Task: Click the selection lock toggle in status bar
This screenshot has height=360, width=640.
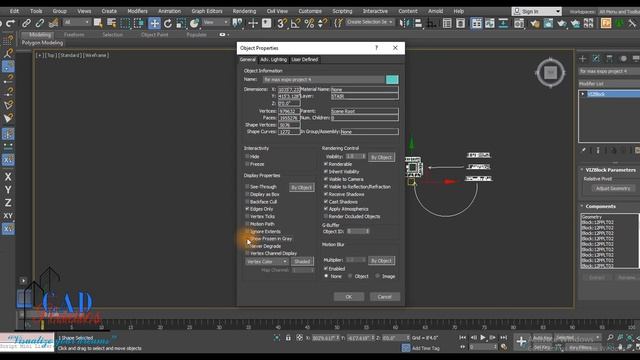Action: click(x=288, y=338)
